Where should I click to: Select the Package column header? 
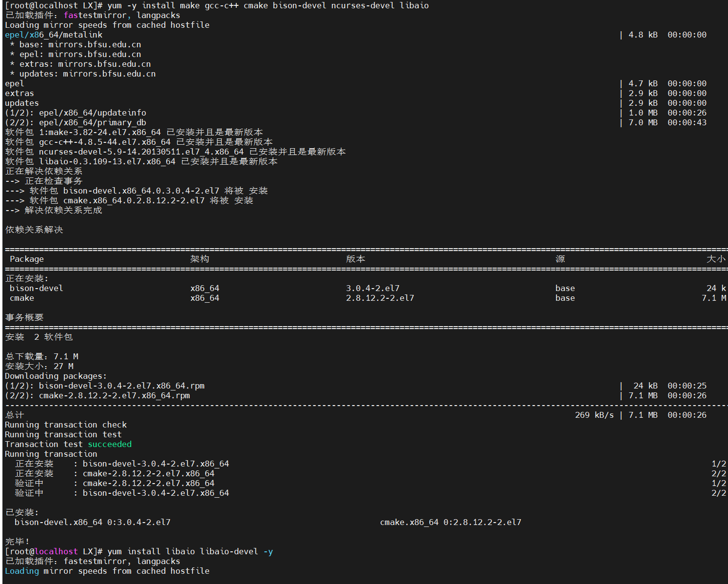pyautogui.click(x=27, y=259)
